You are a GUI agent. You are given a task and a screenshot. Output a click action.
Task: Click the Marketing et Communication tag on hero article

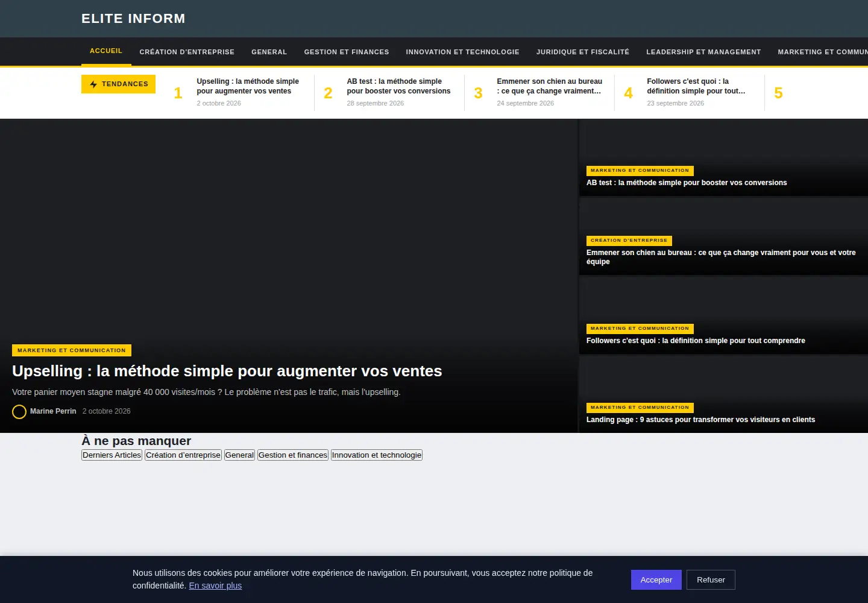(72, 350)
